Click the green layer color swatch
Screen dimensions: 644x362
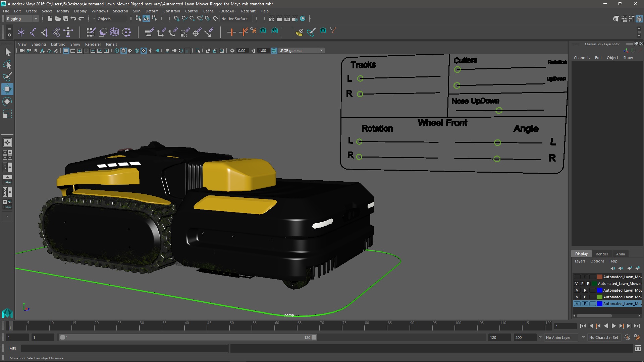599,297
